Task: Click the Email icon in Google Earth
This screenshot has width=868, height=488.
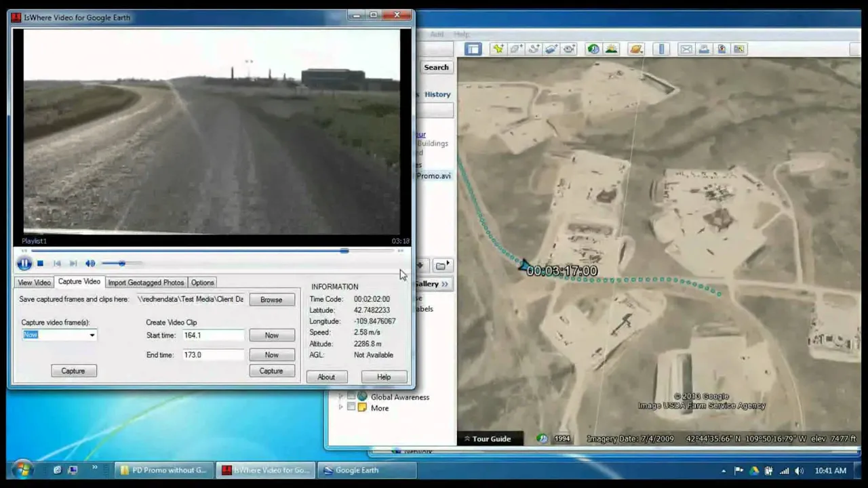Action: 686,49
